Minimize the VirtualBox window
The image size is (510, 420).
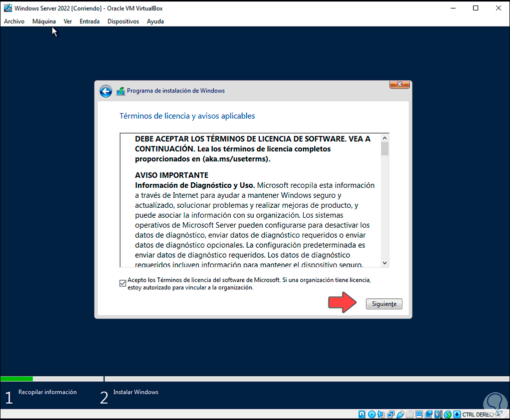click(453, 8)
